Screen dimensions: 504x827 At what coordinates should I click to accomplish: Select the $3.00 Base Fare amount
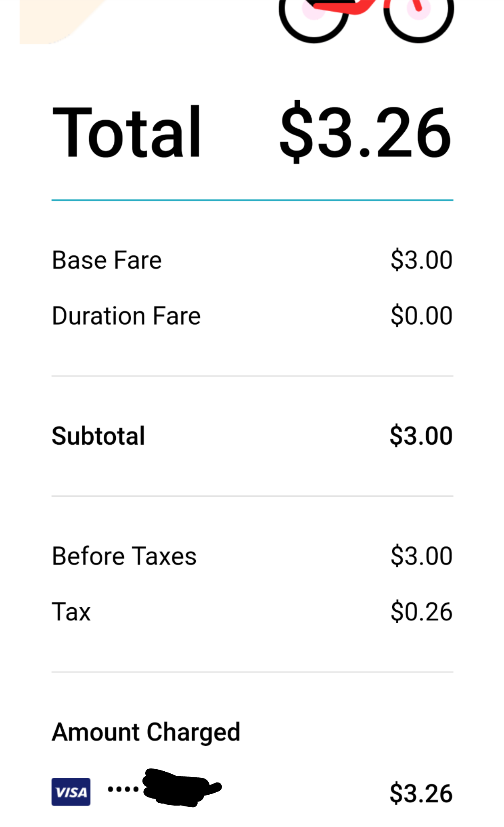(x=421, y=260)
